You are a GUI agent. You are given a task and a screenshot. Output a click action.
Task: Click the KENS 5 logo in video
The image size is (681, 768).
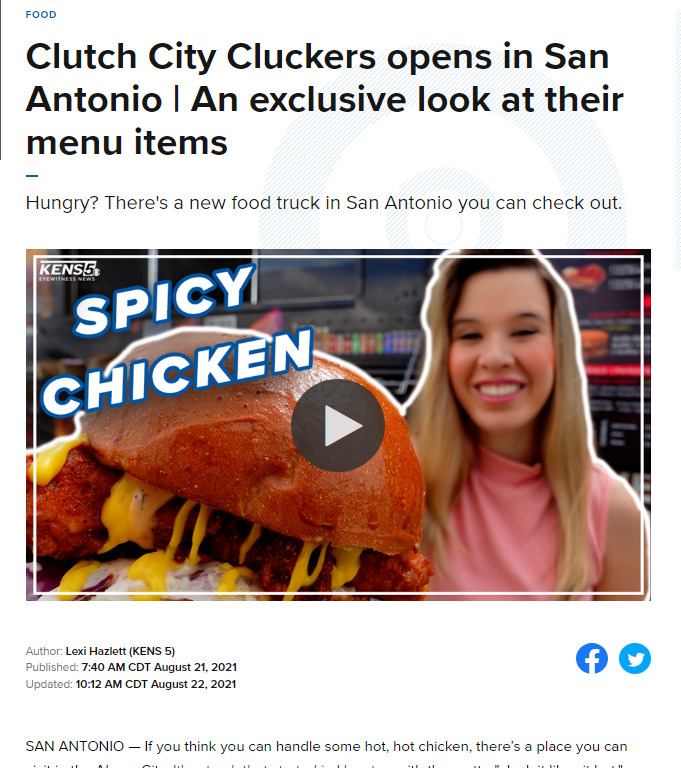tap(69, 271)
